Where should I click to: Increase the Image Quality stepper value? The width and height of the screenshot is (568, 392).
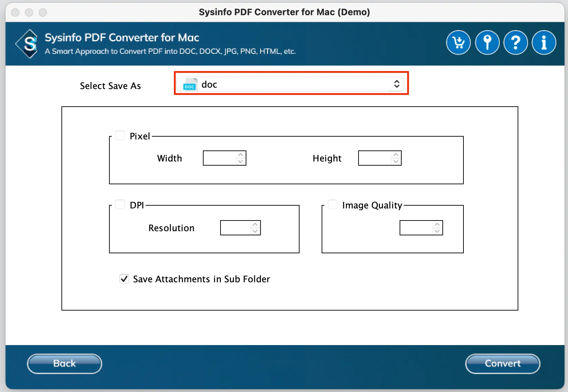(437, 224)
